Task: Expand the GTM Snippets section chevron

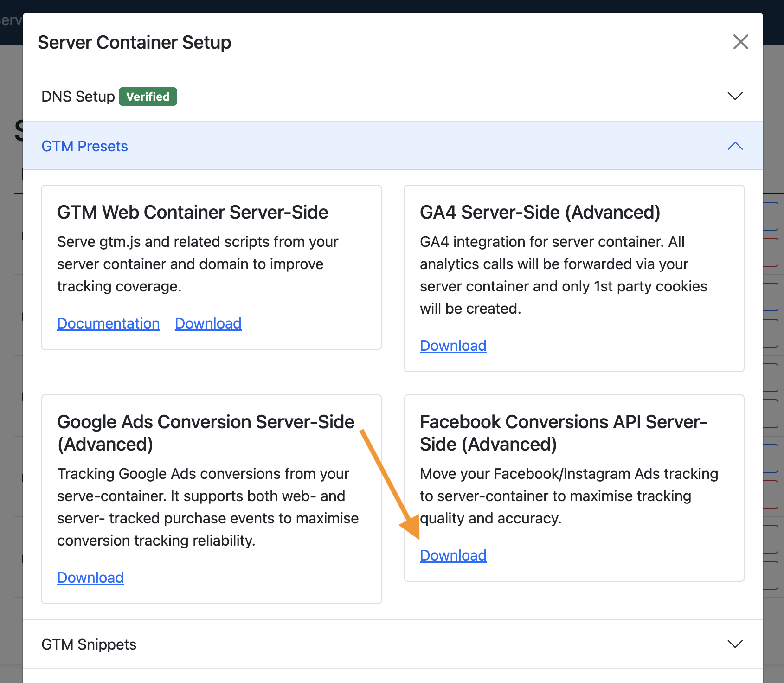Action: (x=735, y=644)
